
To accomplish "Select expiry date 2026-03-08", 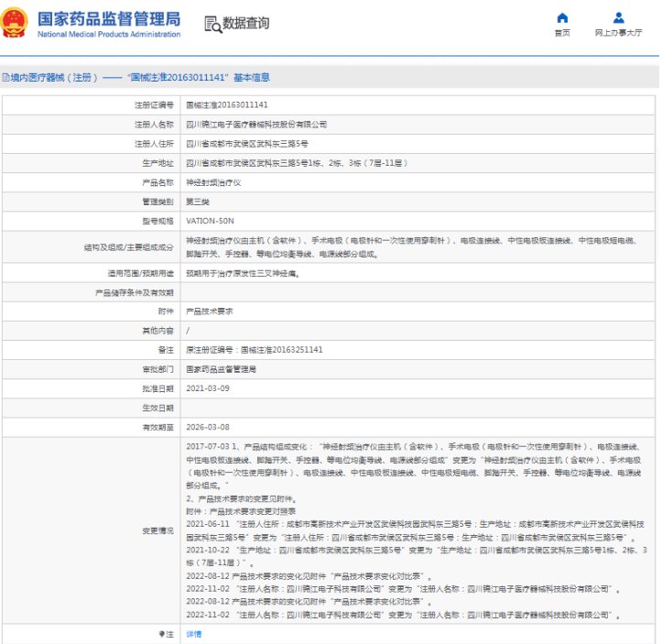I will (x=208, y=427).
